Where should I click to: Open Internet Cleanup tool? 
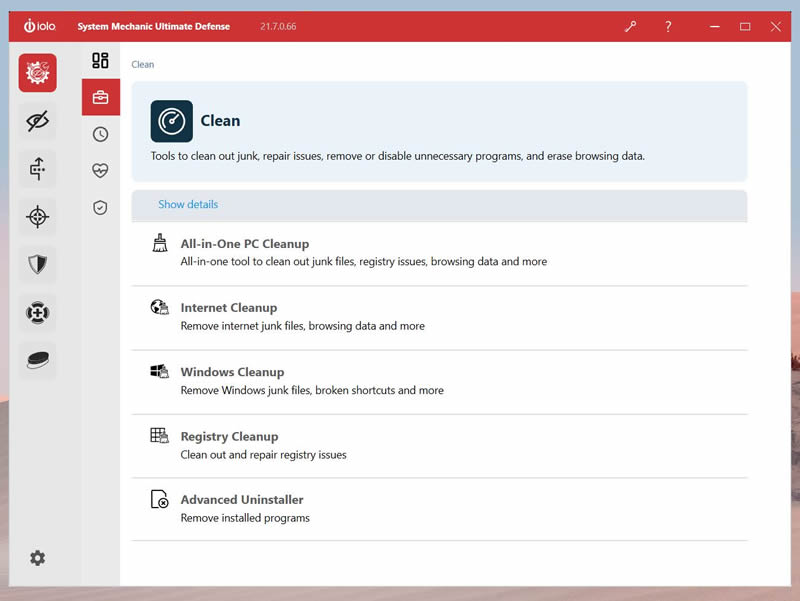pyautogui.click(x=439, y=317)
